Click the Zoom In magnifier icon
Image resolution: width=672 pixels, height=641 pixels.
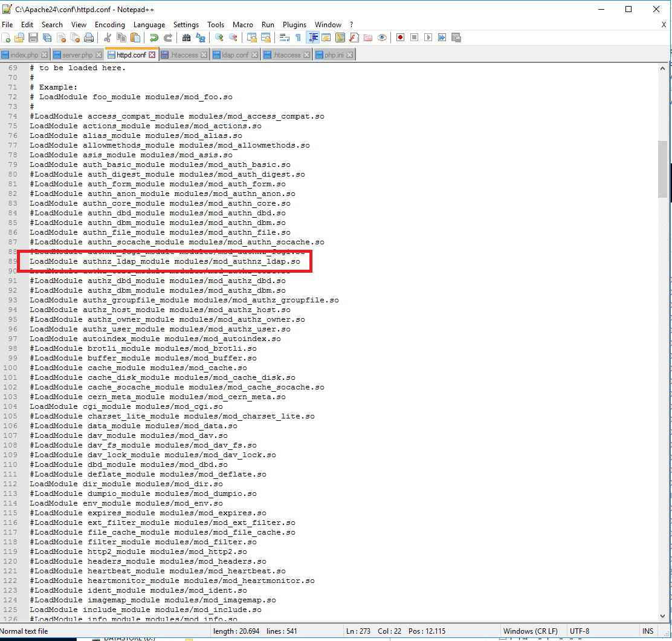tap(219, 37)
